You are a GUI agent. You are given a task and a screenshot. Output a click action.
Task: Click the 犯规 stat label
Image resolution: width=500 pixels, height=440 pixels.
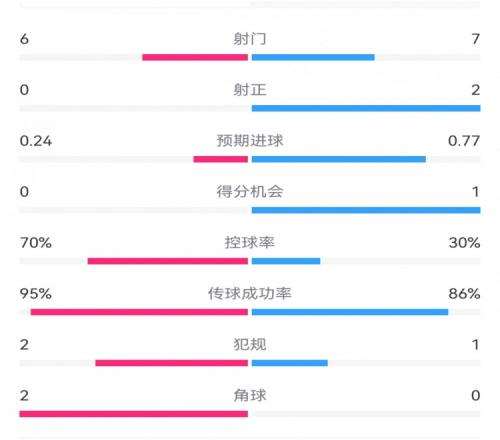pyautogui.click(x=250, y=344)
